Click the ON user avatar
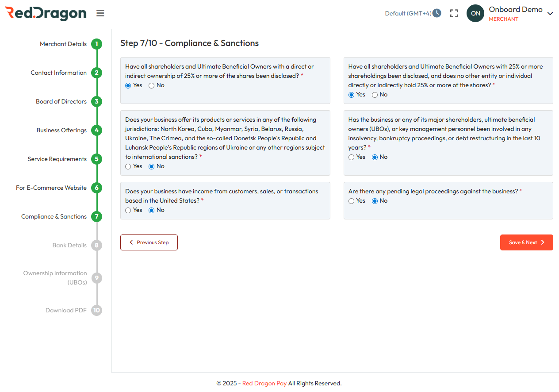This screenshot has height=392, width=559. (x=475, y=13)
